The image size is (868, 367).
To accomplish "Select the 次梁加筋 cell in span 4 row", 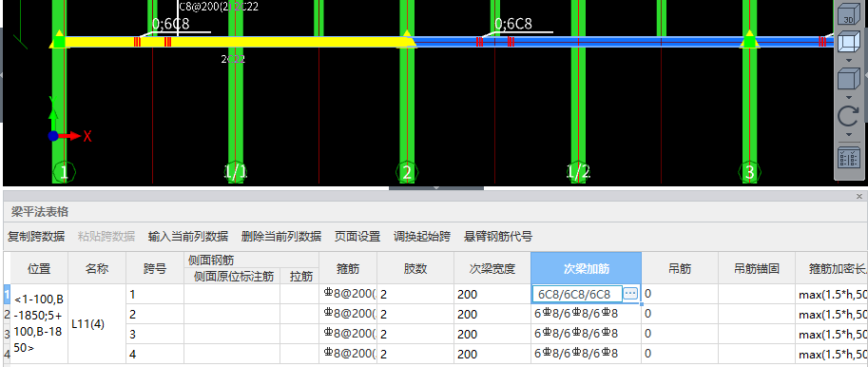I will tap(587, 353).
